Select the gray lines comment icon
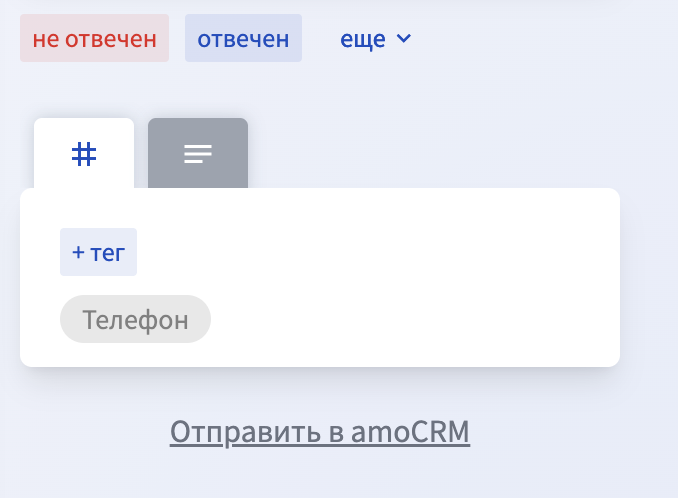Image resolution: width=678 pixels, height=498 pixels. tap(198, 154)
